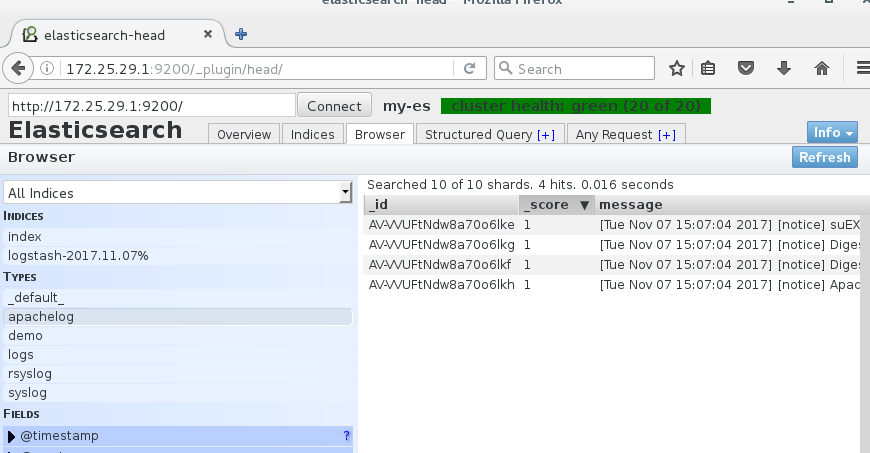Click the Apac notice message cell
This screenshot has height=453, width=870.
(x=729, y=285)
